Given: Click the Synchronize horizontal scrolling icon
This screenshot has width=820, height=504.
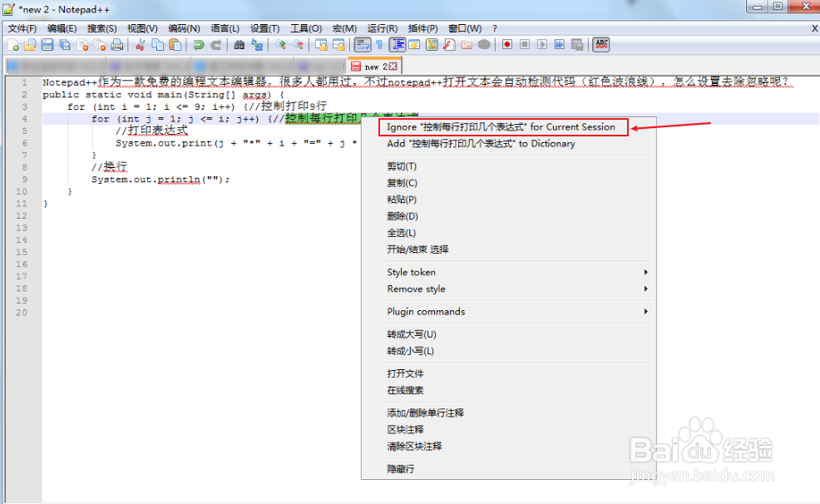Looking at the screenshot, I should pos(338,45).
